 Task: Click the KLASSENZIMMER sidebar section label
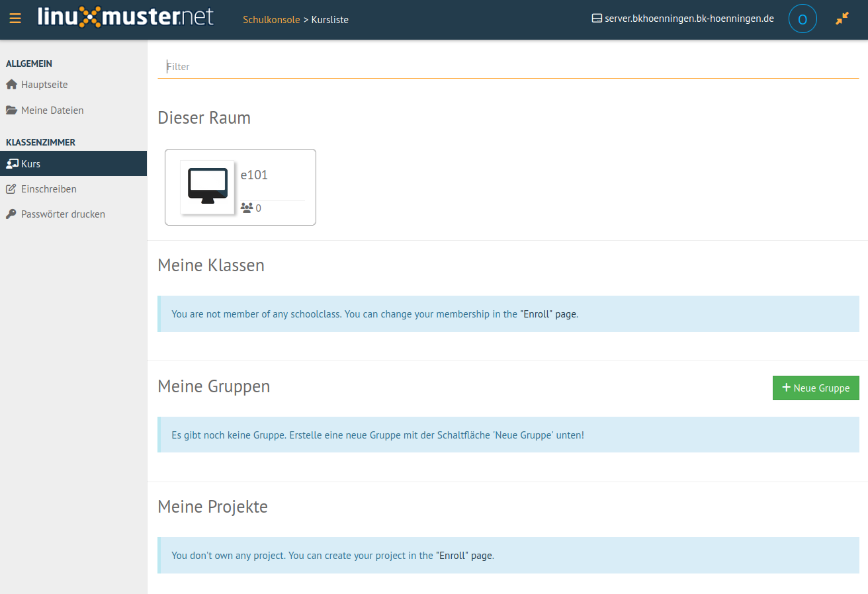click(40, 142)
